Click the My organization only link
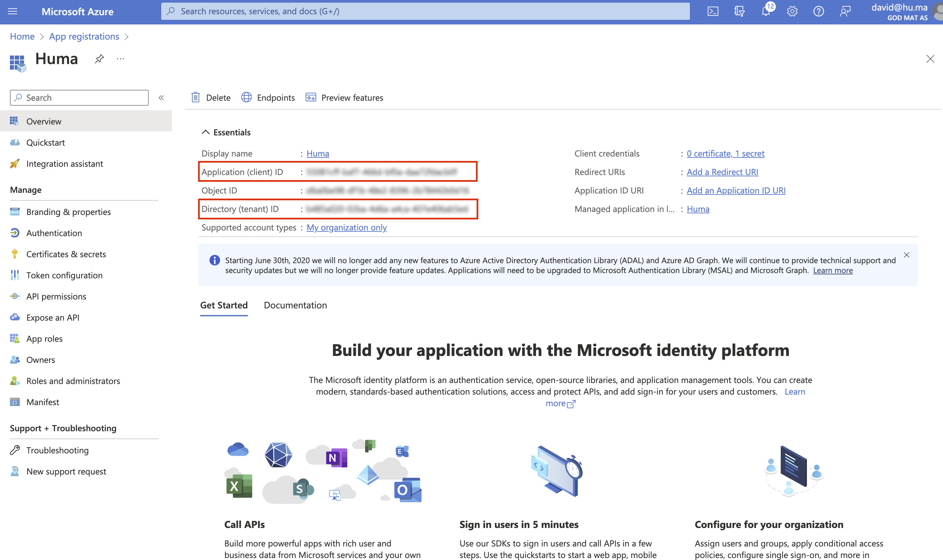 pyautogui.click(x=347, y=227)
